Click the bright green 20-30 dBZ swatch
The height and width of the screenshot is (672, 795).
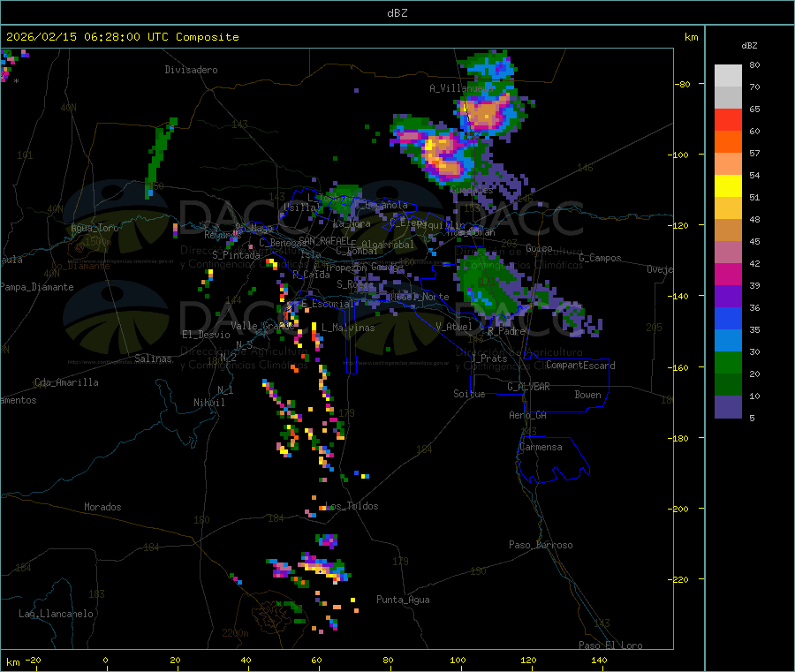coord(728,362)
